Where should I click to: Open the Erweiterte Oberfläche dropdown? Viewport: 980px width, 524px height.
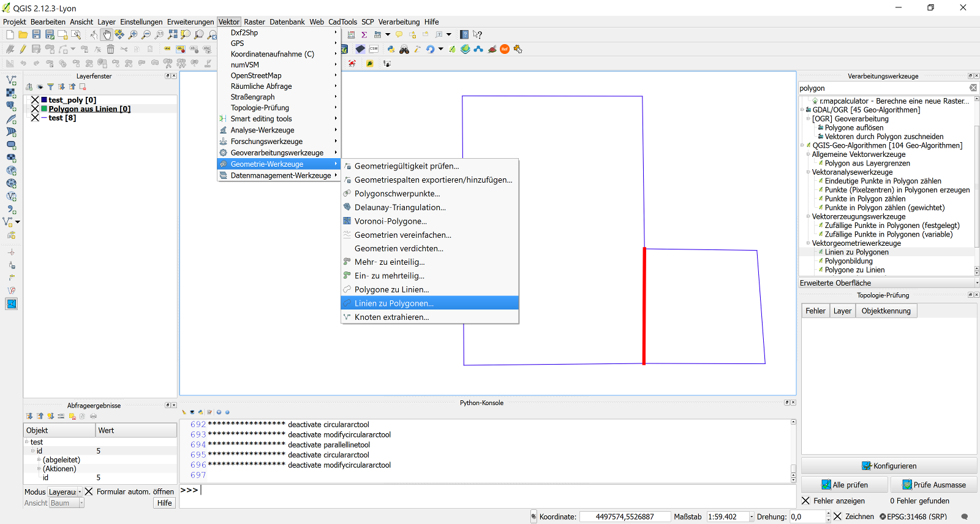[889, 283]
